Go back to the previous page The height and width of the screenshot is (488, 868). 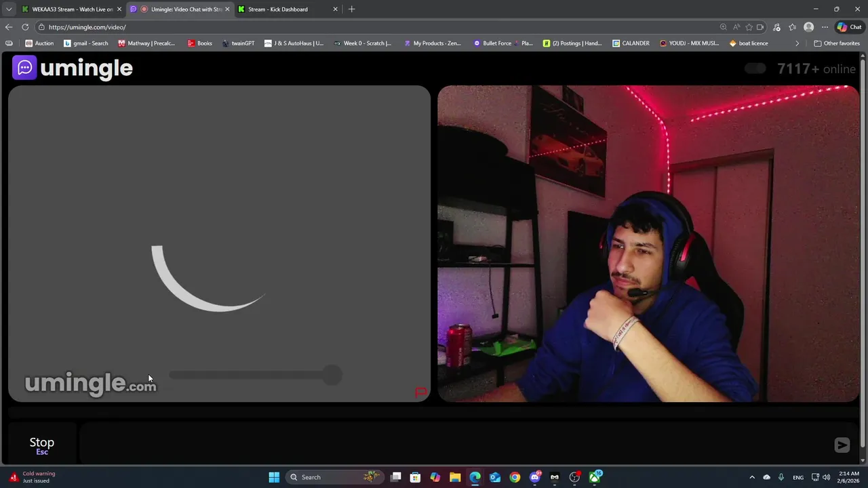(x=8, y=27)
